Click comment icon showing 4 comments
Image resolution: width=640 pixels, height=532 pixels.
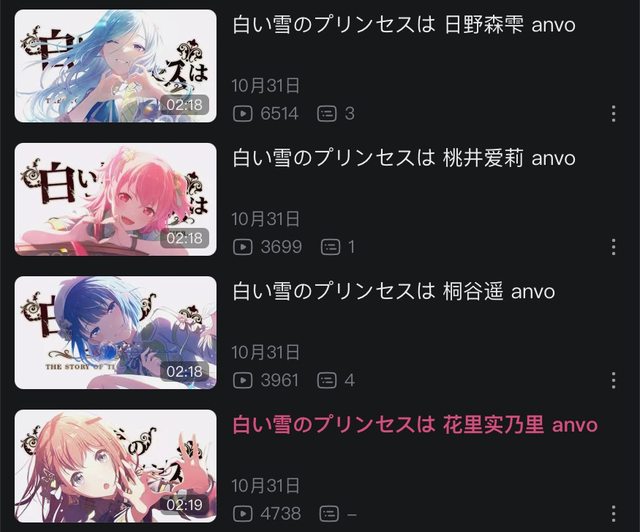tap(327, 380)
